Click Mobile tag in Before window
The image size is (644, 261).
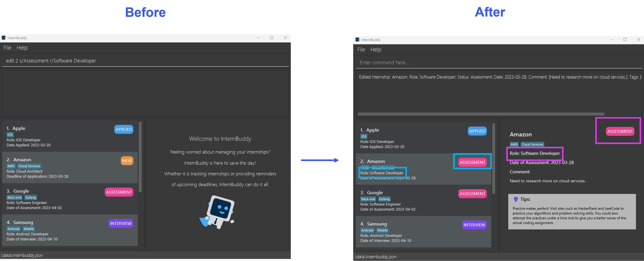(x=29, y=229)
